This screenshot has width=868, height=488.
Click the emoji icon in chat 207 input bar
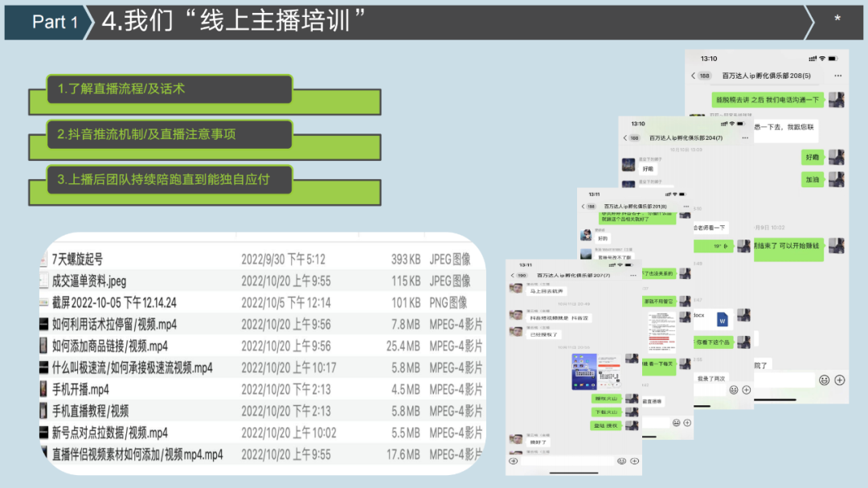[x=621, y=461]
